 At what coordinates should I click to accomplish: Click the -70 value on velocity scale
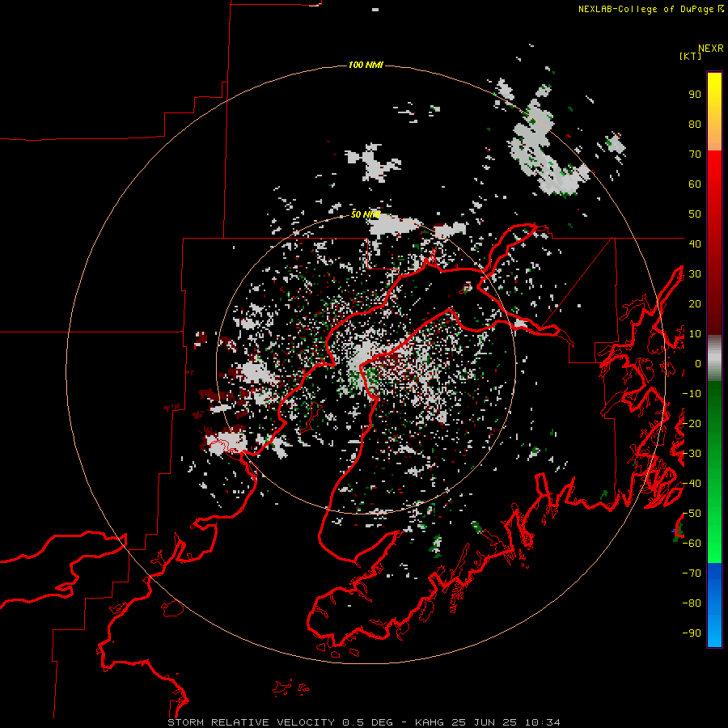(x=692, y=574)
